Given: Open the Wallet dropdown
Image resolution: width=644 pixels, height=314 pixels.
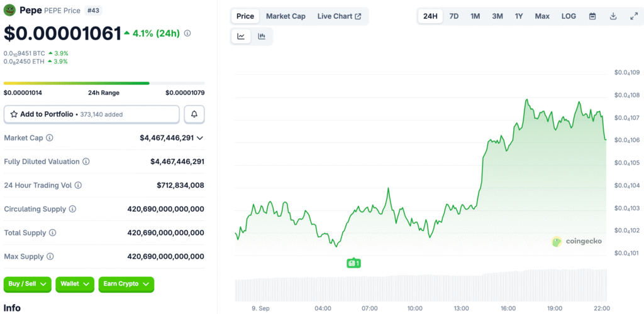Looking at the screenshot, I should click(x=75, y=284).
